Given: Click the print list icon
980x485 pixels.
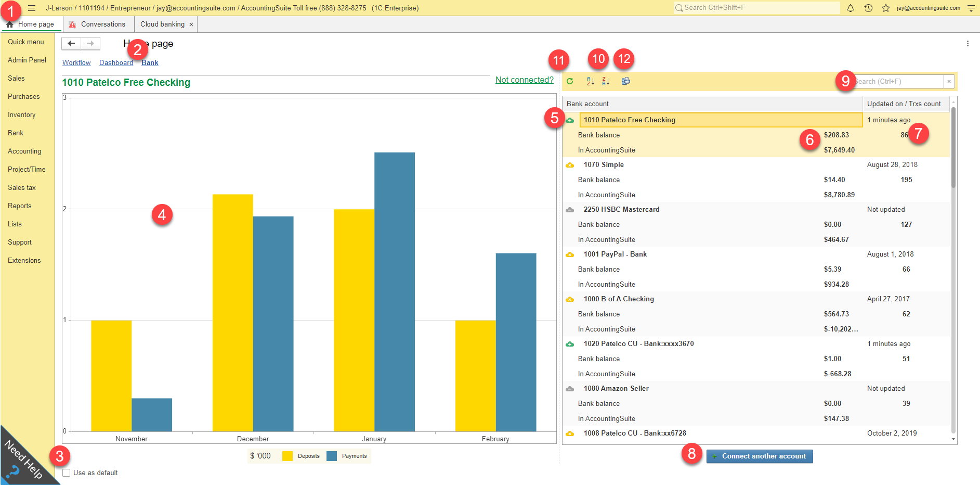Looking at the screenshot, I should 626,81.
